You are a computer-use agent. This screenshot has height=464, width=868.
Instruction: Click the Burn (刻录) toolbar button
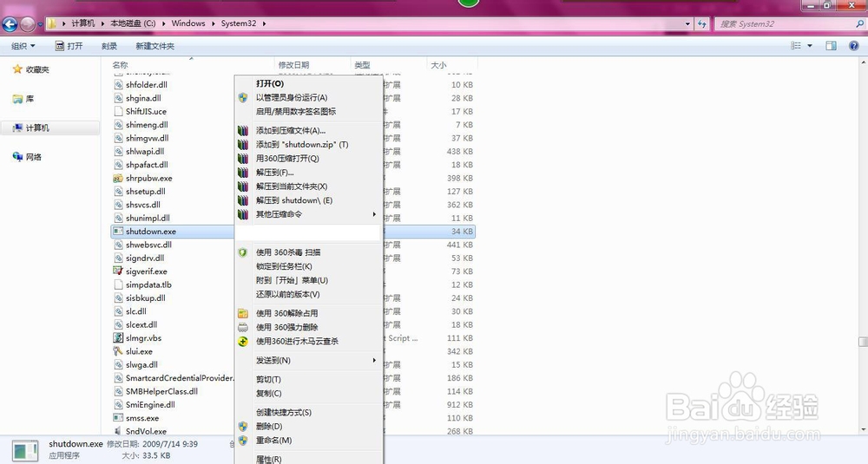point(109,46)
